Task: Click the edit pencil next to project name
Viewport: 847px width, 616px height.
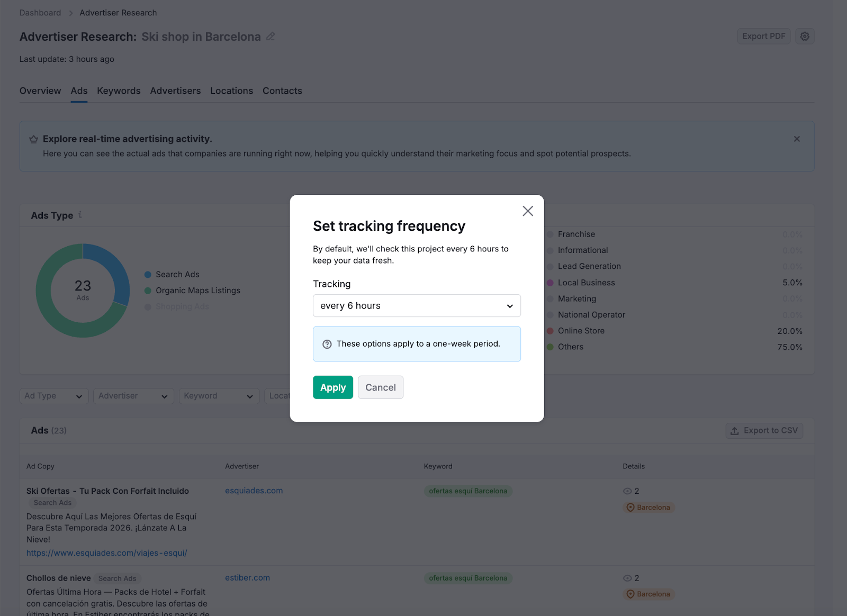Action: [271, 37]
